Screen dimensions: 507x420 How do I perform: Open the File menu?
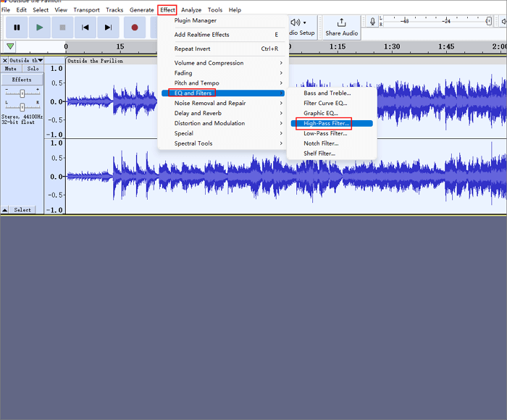6,10
